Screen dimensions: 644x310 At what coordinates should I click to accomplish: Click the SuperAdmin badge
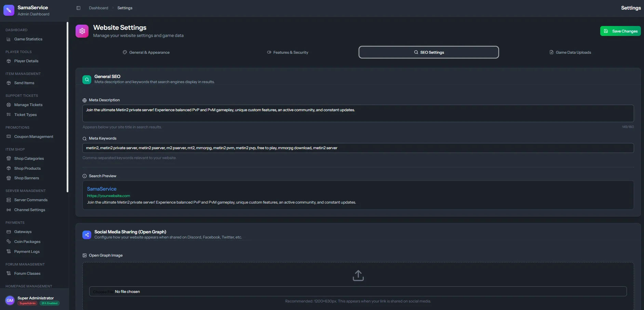pos(27,303)
